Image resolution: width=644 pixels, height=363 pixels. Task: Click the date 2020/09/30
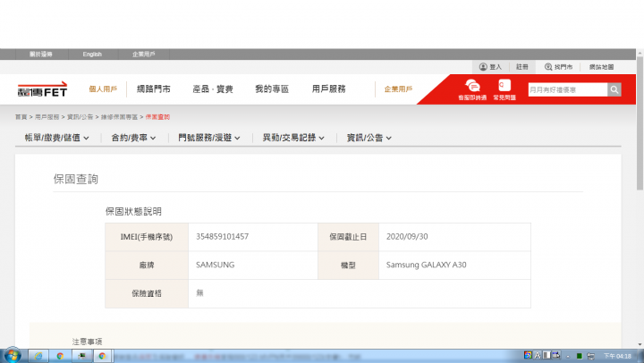pyautogui.click(x=407, y=237)
